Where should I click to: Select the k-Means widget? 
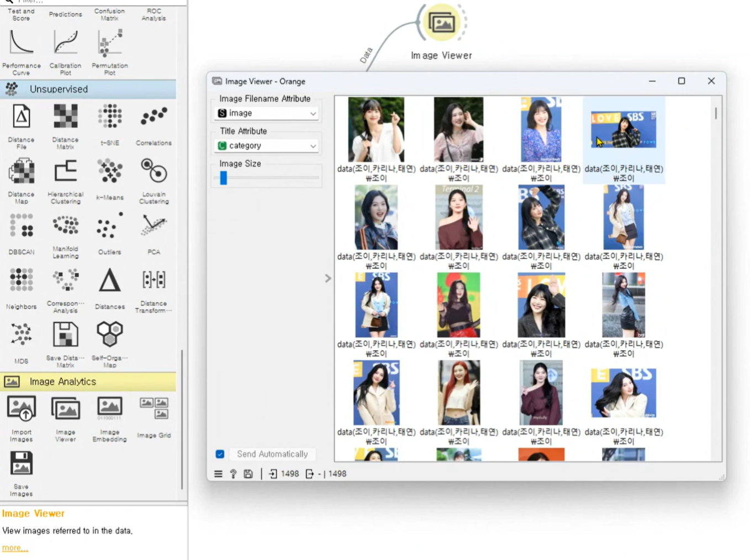(110, 179)
